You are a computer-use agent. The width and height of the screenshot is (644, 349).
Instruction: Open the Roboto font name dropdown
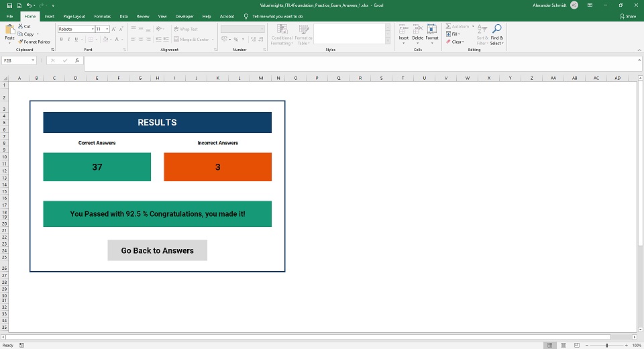(x=93, y=29)
